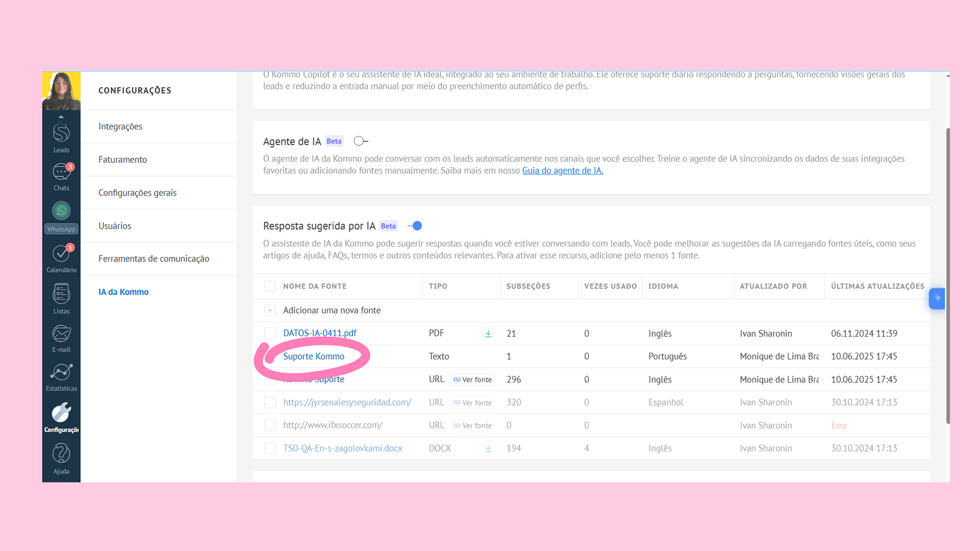
Task: Click the Idioma column header
Action: point(663,286)
